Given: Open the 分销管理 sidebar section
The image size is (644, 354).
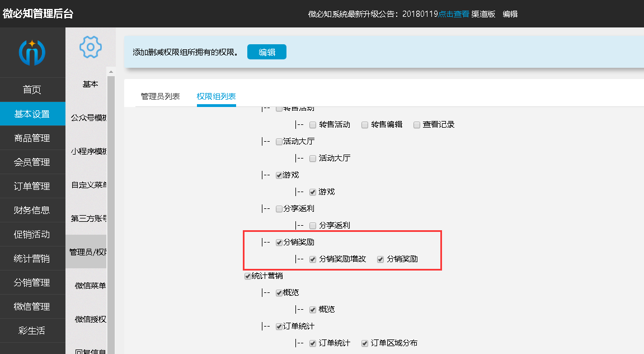Looking at the screenshot, I should pos(32,283).
